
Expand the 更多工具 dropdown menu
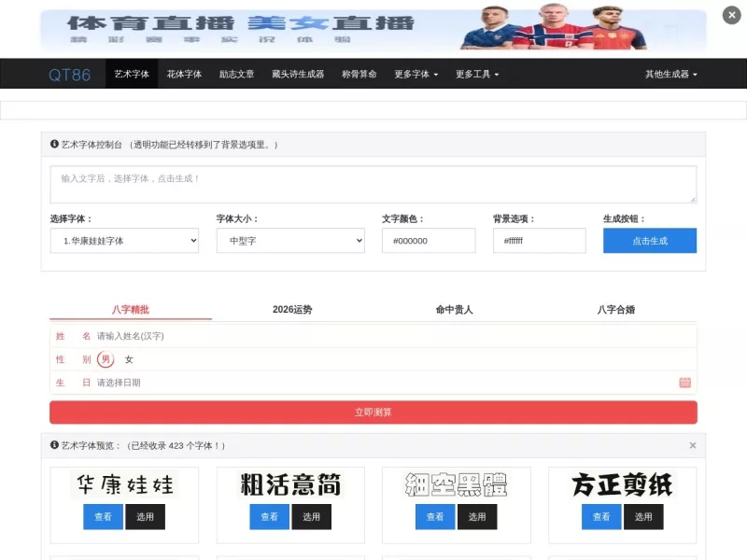(477, 74)
